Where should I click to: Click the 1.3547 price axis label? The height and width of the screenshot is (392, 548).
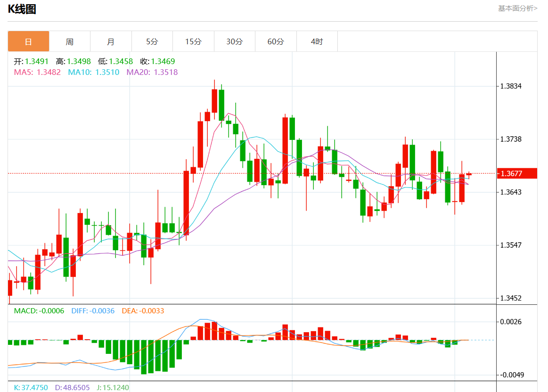tap(511, 245)
